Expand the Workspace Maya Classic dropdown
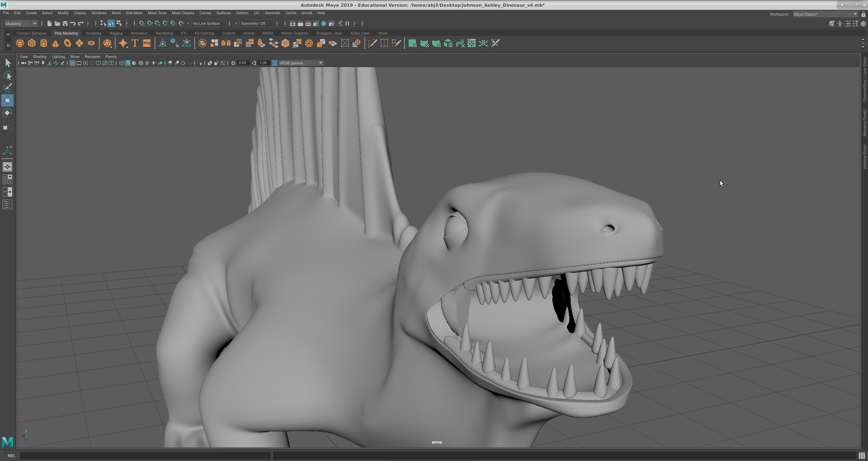This screenshot has height=461, width=868. pos(855,14)
